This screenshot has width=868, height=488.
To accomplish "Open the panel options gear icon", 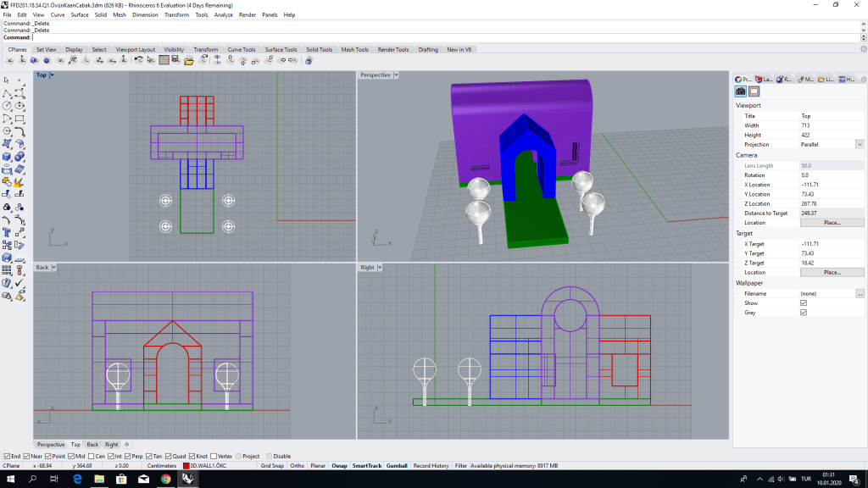I will click(x=864, y=79).
